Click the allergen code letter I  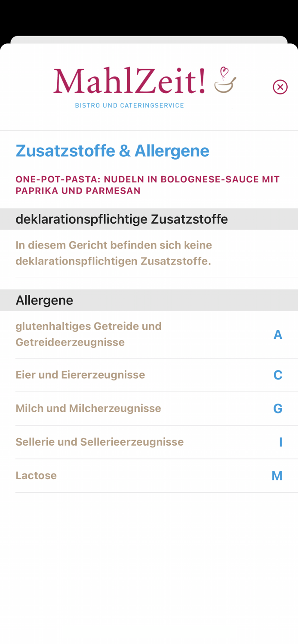pyautogui.click(x=280, y=442)
